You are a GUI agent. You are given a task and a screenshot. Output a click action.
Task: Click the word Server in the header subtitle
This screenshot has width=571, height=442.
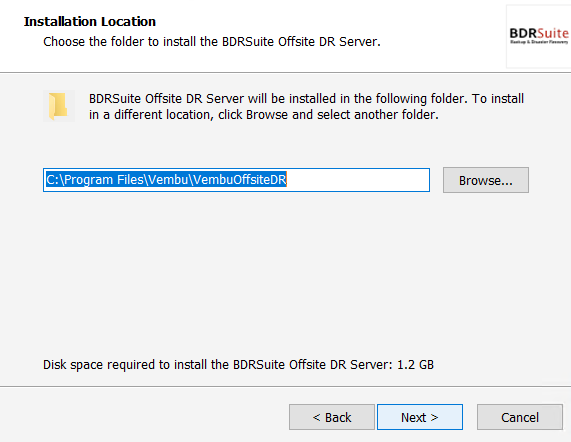pos(360,42)
